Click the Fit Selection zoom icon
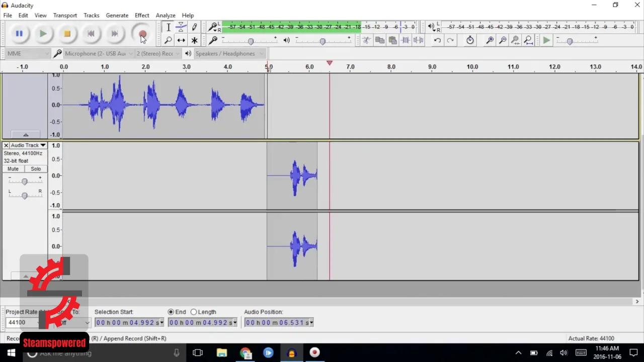The height and width of the screenshot is (362, 644). click(x=515, y=40)
